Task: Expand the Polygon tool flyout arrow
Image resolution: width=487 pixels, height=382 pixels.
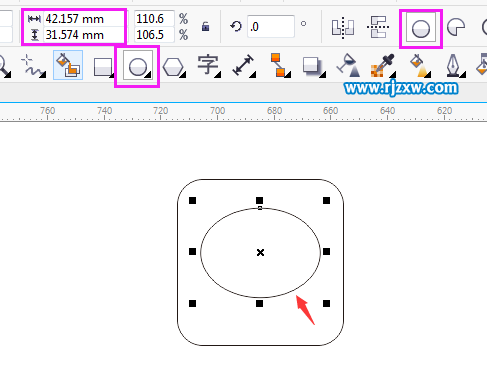Action: pyautogui.click(x=183, y=75)
